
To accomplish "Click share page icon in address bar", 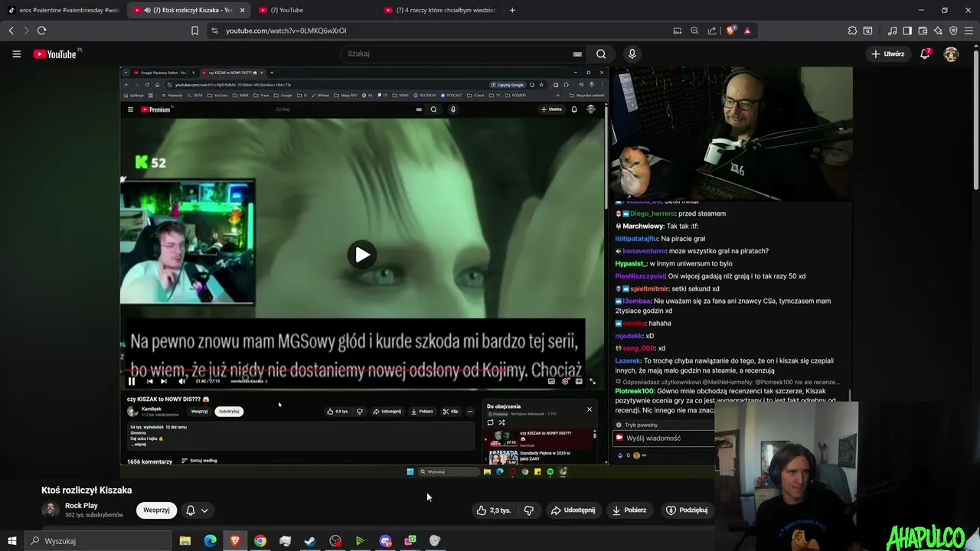I will click(x=712, y=31).
